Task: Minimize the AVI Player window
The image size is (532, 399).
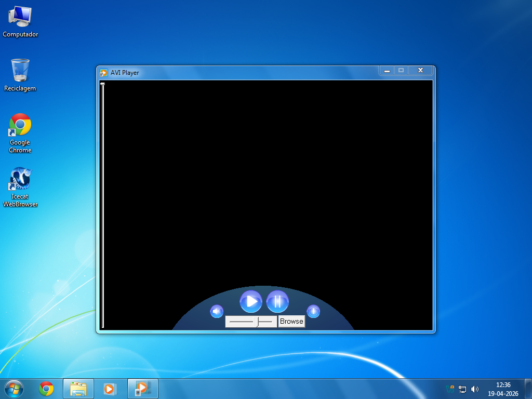Action: [387, 70]
